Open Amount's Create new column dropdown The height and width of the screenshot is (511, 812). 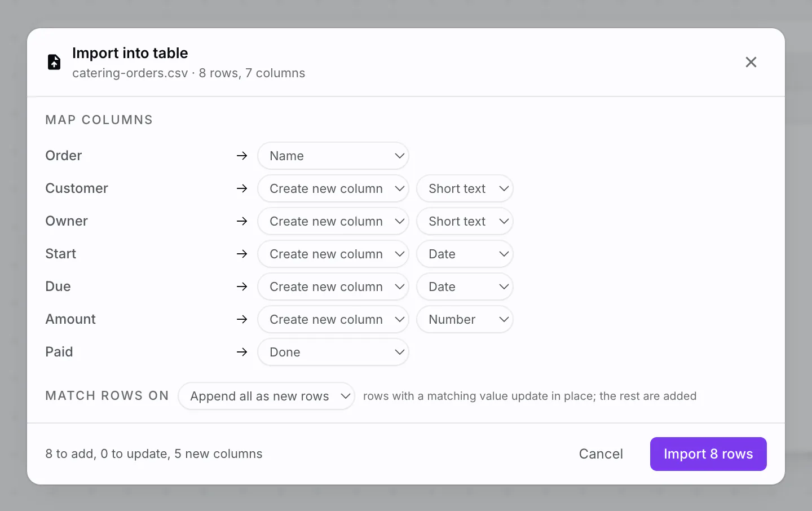point(333,319)
